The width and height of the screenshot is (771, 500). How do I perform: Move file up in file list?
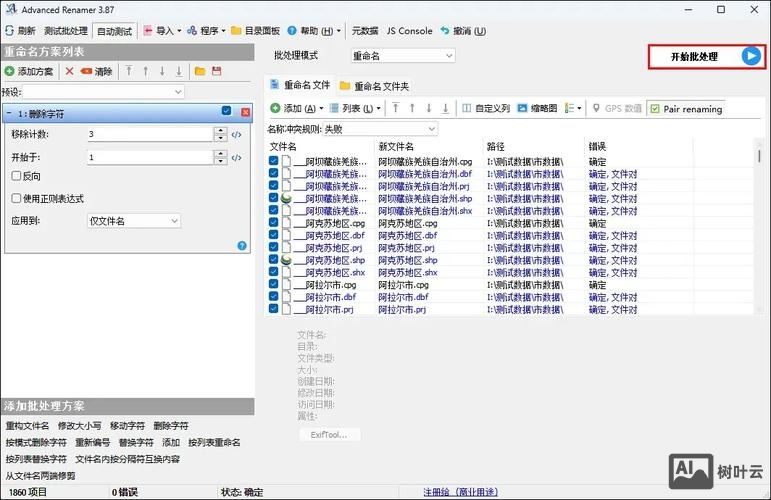point(412,108)
